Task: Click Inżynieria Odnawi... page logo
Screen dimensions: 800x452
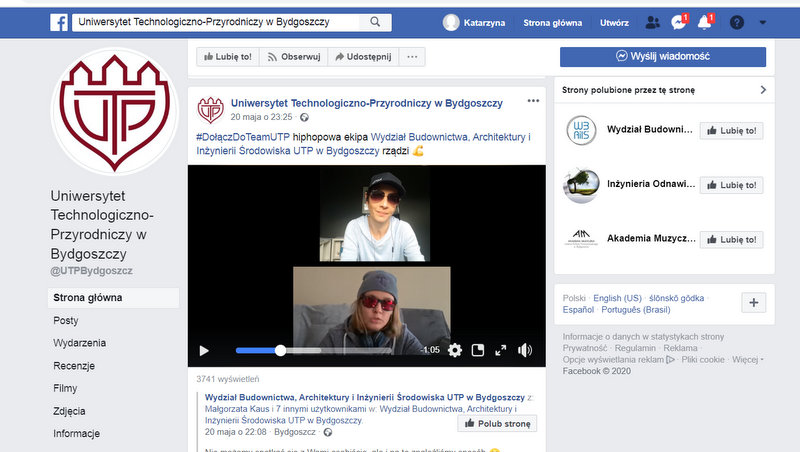Action: pos(581,185)
